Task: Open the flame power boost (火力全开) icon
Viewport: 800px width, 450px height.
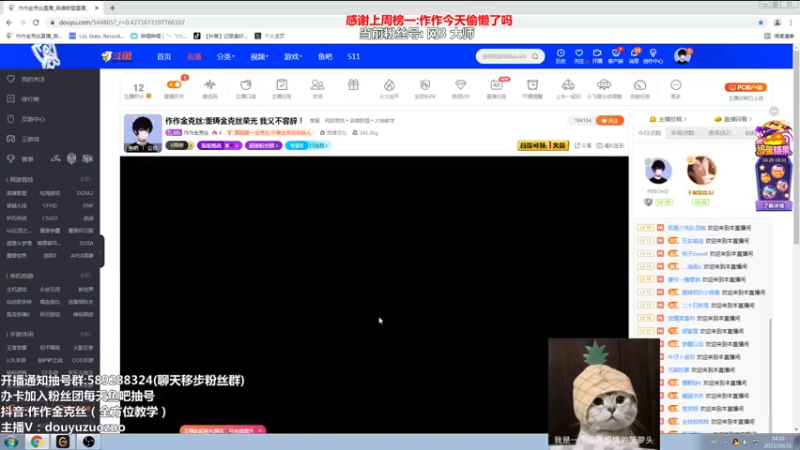Action: [389, 85]
